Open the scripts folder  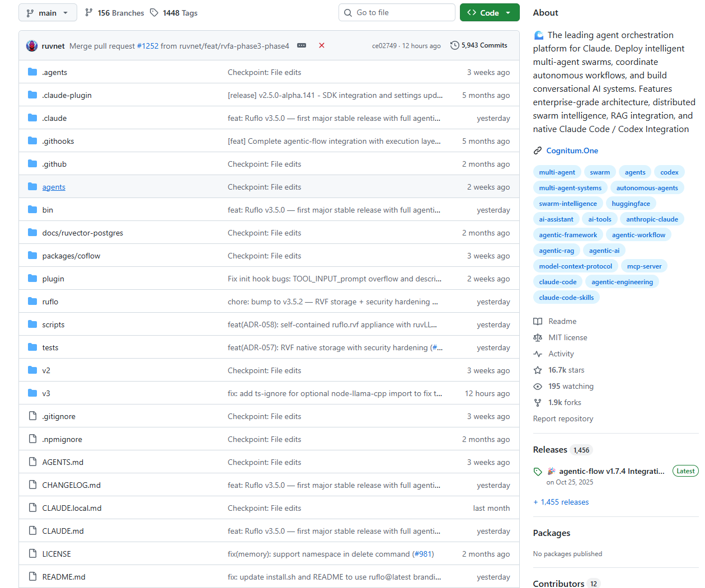[x=53, y=324]
